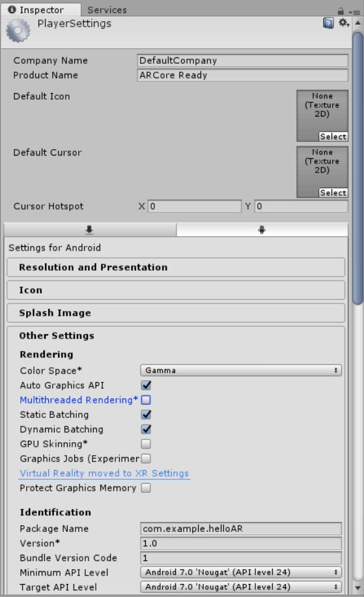The height and width of the screenshot is (597, 364).
Task: Open Virtual Reality moved to XR Settings link
Action: click(104, 473)
